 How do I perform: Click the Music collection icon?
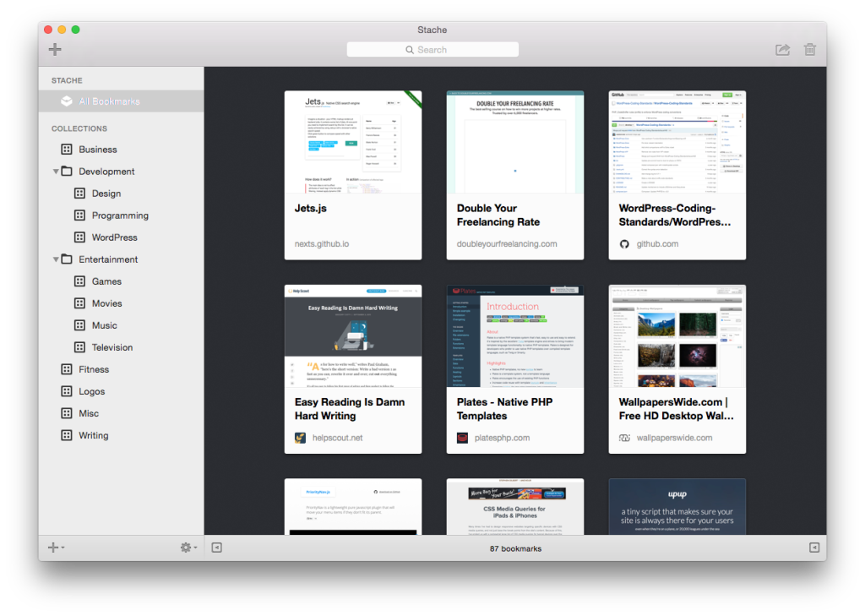[x=80, y=325]
